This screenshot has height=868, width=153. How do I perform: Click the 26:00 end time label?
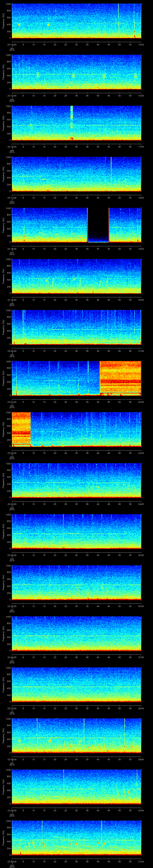point(141,606)
